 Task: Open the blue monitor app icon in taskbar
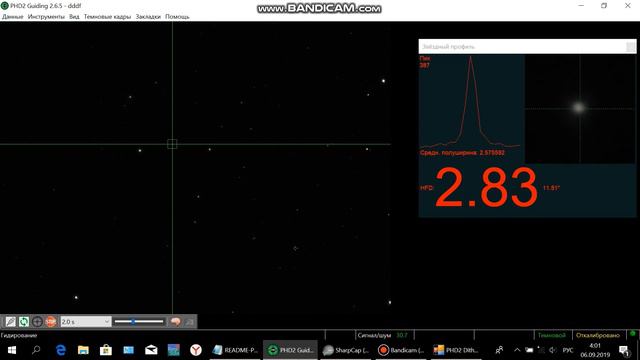tap(129, 350)
